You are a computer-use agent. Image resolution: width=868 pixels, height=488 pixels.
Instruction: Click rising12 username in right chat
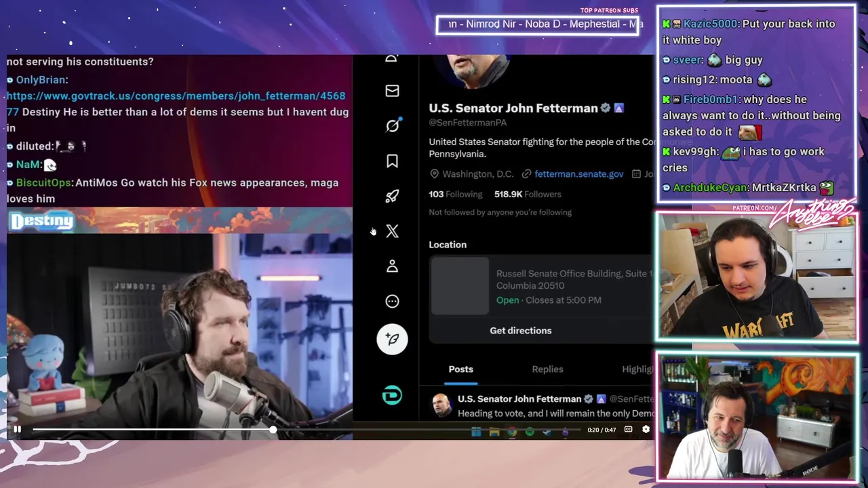click(694, 80)
